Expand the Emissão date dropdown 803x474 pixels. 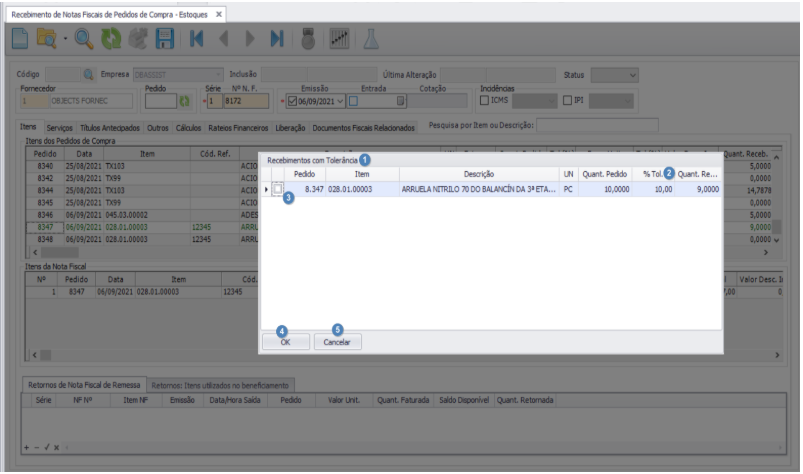pos(341,101)
